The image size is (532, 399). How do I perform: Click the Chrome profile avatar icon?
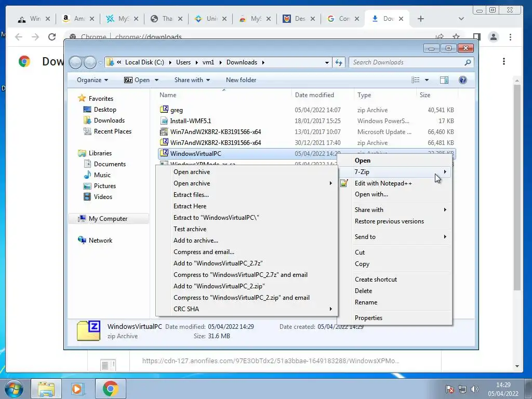(x=494, y=37)
